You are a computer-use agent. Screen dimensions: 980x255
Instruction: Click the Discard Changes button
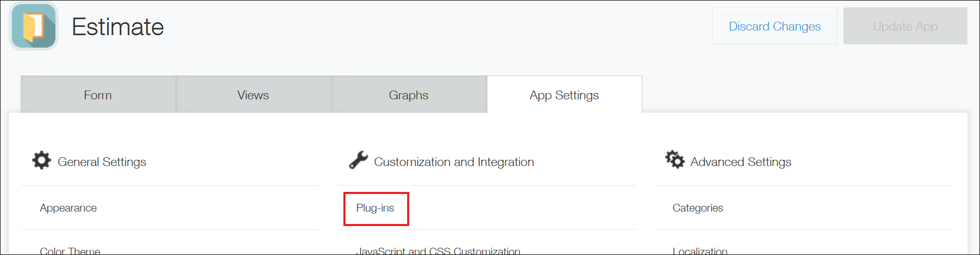tap(774, 26)
